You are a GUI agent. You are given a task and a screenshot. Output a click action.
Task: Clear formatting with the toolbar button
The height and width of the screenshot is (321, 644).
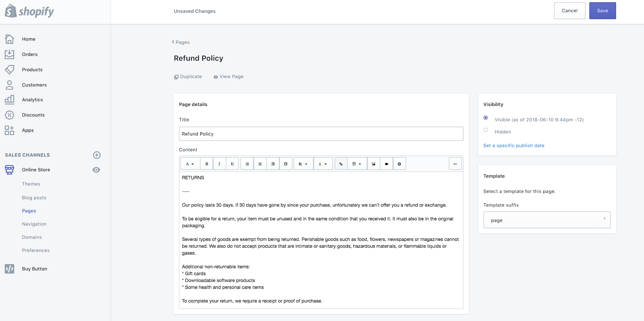pyautogui.click(x=399, y=164)
